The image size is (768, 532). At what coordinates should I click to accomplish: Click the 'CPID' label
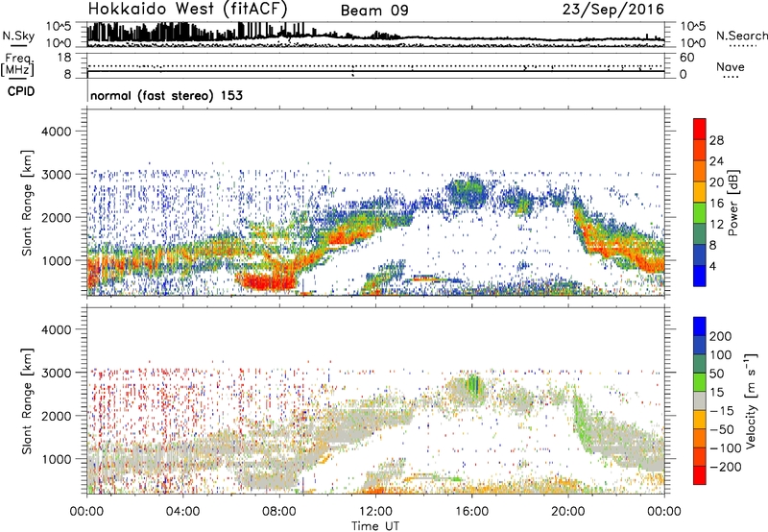point(21,91)
